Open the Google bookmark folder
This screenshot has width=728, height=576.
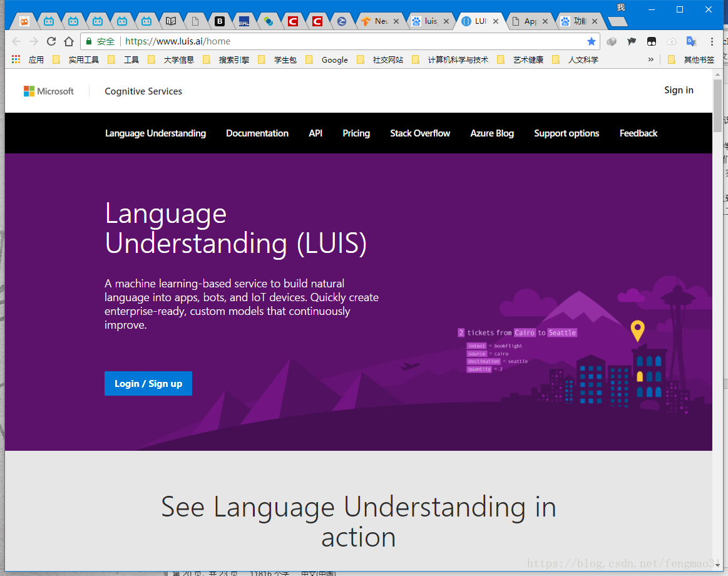click(x=327, y=59)
